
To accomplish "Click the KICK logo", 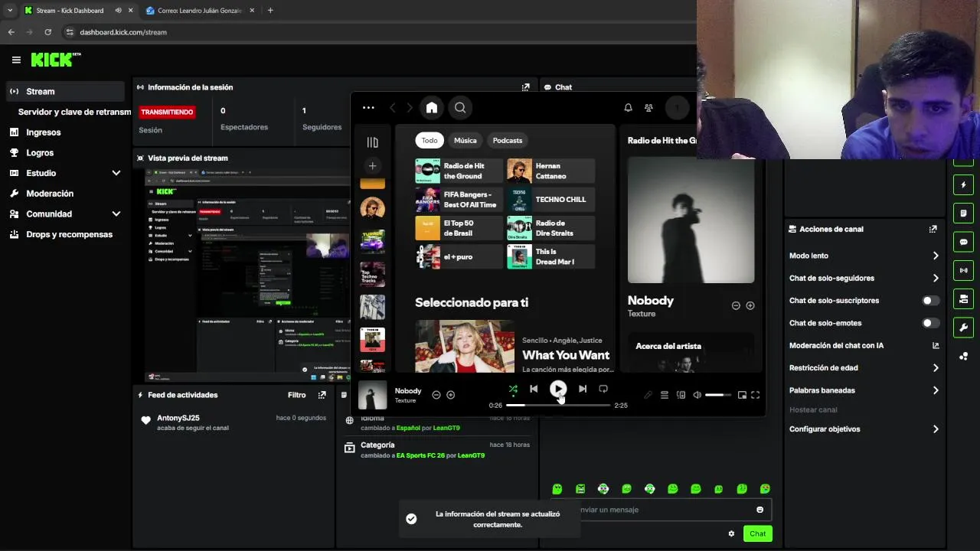I will point(55,60).
